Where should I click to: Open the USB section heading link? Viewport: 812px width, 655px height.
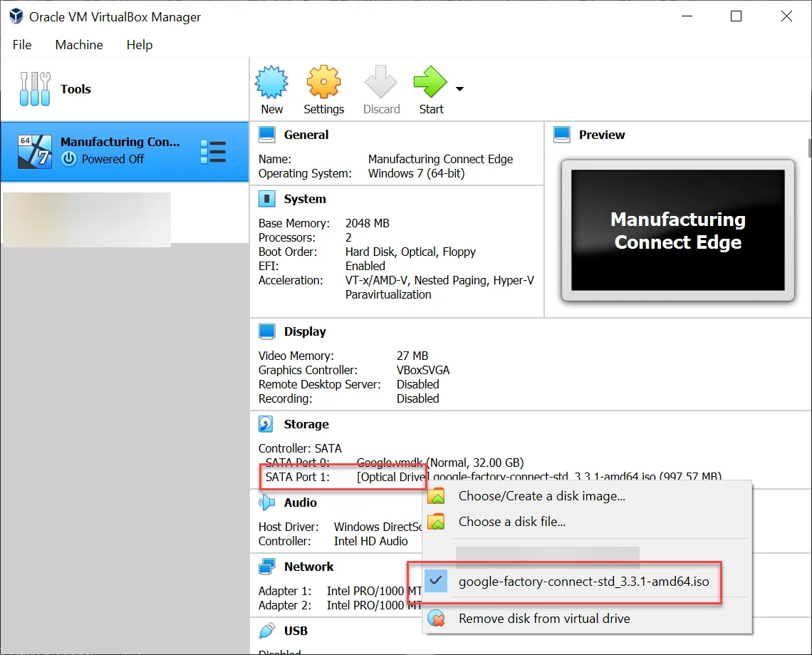click(x=296, y=631)
